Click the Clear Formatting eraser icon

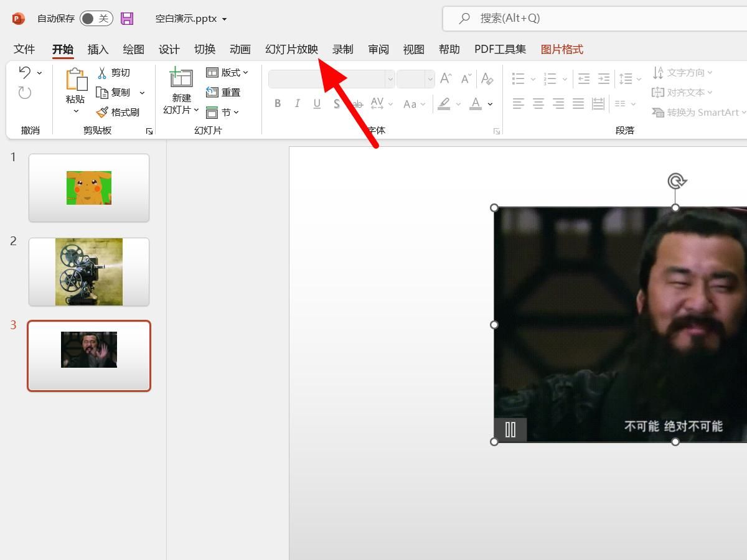point(487,78)
